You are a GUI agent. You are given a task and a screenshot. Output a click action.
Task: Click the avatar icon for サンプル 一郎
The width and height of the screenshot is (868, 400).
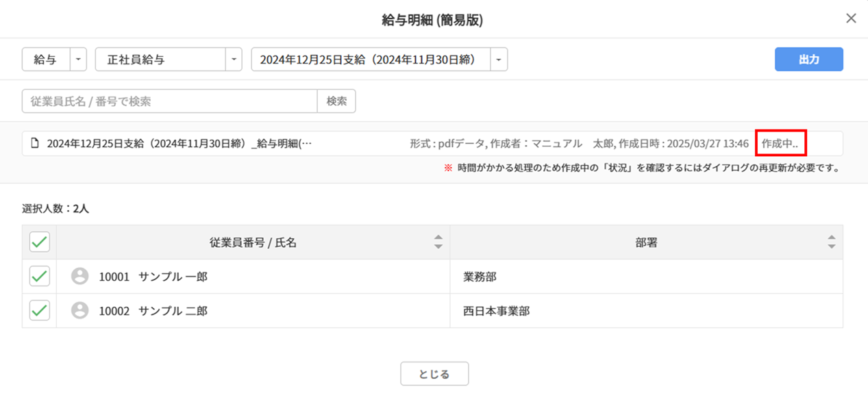click(x=80, y=277)
